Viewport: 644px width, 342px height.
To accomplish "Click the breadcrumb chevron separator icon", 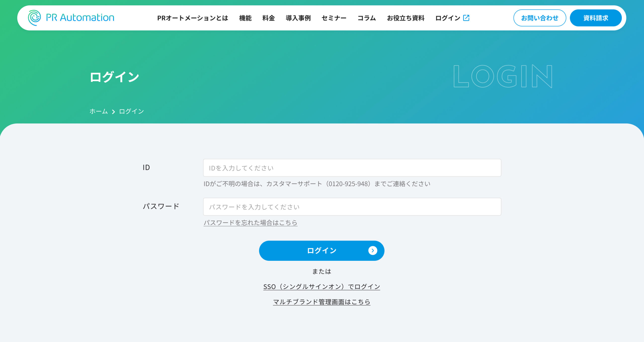I will click(x=113, y=112).
